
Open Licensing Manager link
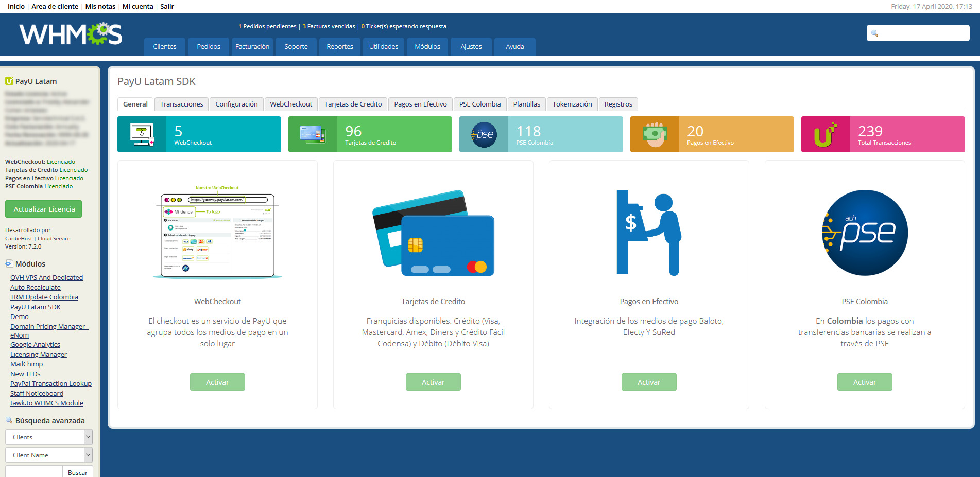pos(39,354)
